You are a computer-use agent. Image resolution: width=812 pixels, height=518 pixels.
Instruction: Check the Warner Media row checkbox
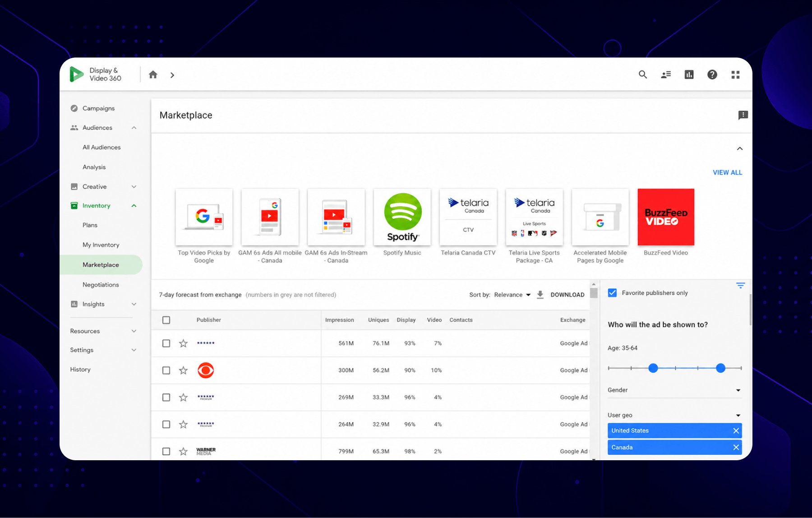[x=166, y=451]
